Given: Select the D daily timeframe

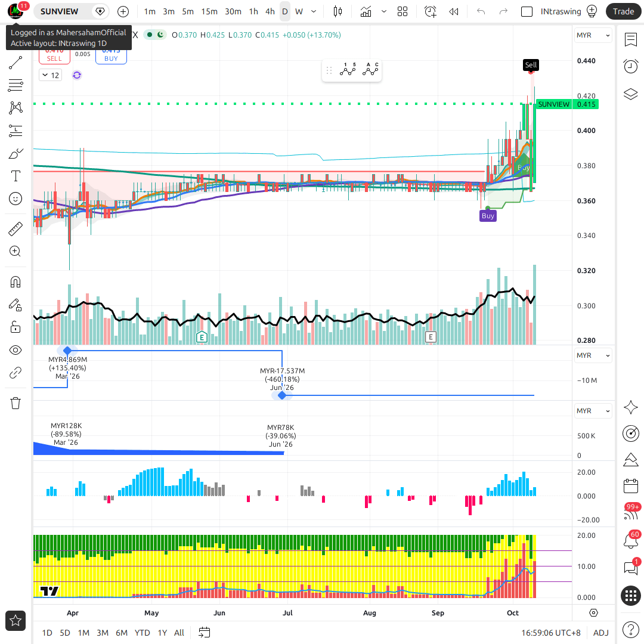Looking at the screenshot, I should [284, 11].
